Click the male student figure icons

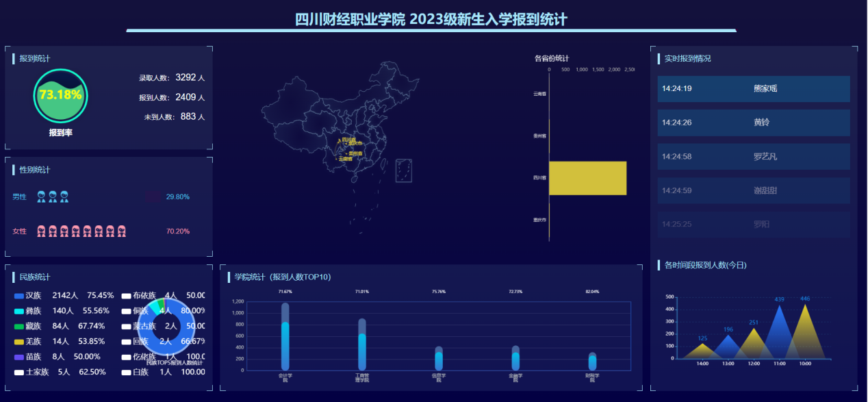point(53,197)
